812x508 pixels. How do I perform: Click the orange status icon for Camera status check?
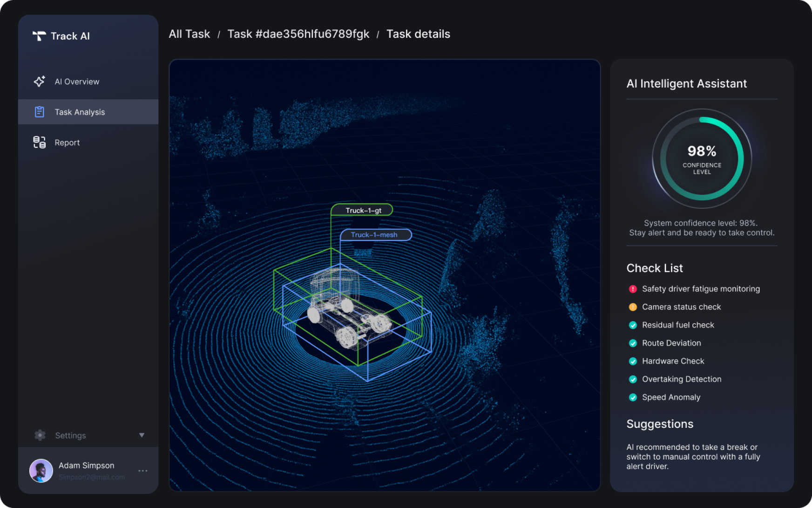click(x=633, y=307)
